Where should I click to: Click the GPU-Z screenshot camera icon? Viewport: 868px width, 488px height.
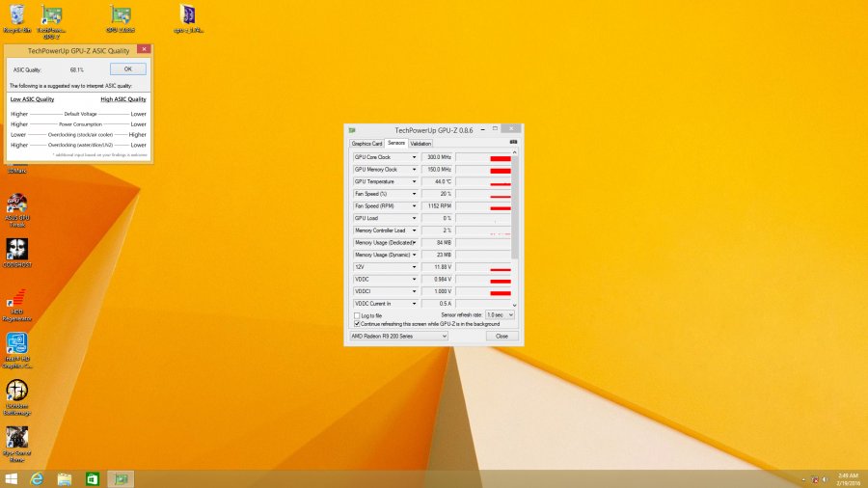tap(513, 142)
